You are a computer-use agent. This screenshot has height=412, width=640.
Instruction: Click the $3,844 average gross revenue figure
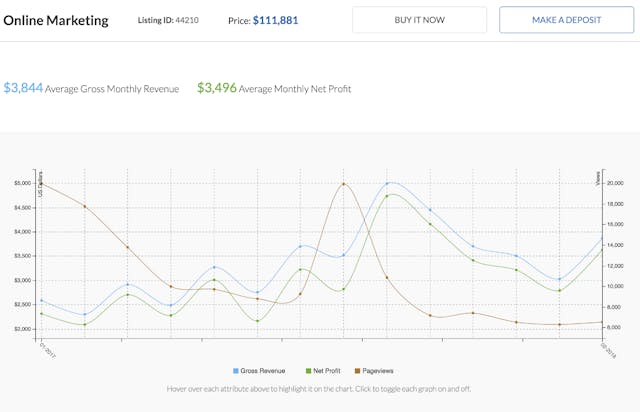(23, 88)
